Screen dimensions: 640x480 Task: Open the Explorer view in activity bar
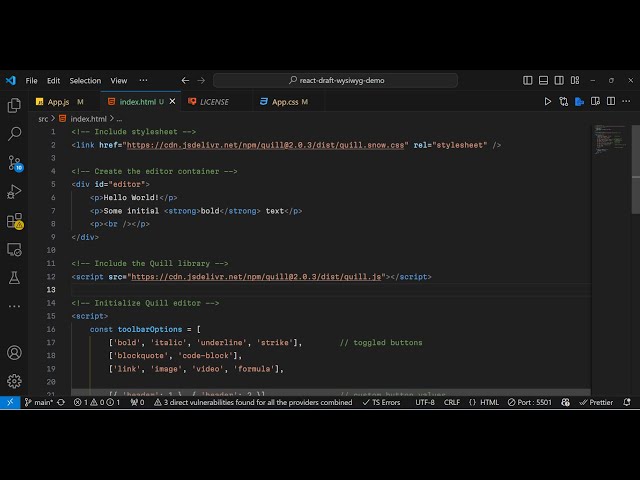coord(14,105)
